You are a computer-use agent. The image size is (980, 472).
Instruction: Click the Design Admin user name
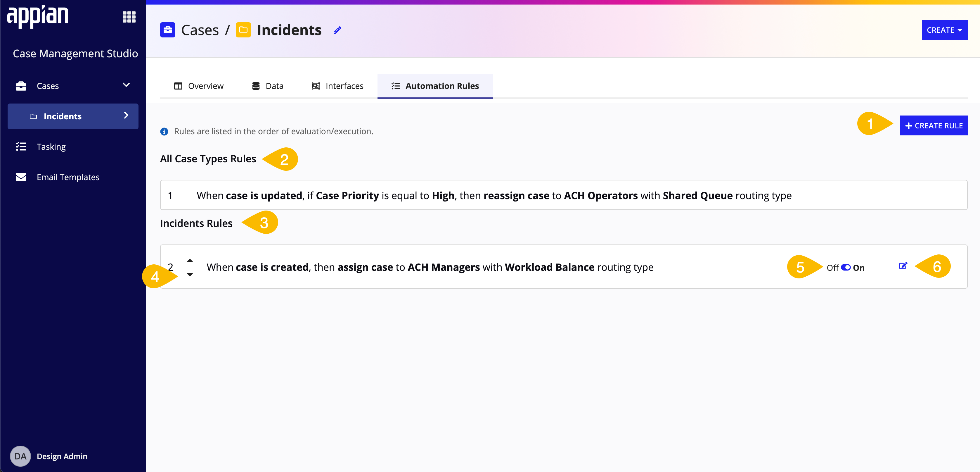(62, 456)
